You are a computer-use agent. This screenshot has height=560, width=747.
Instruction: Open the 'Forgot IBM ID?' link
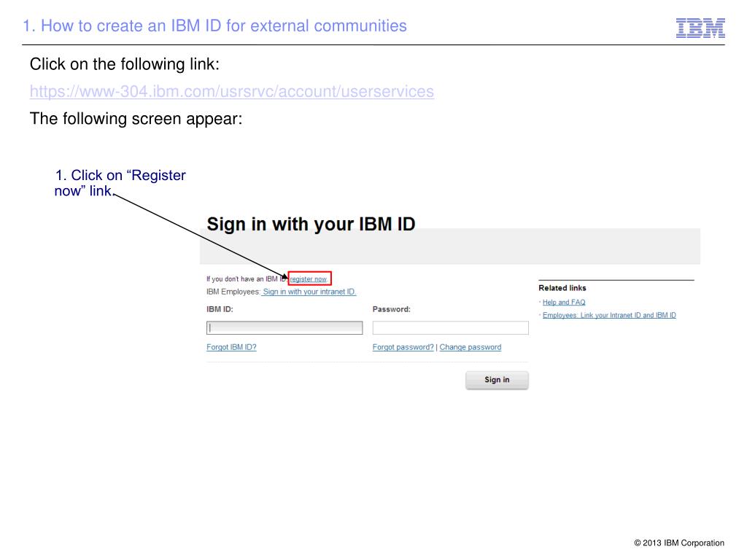(x=231, y=347)
